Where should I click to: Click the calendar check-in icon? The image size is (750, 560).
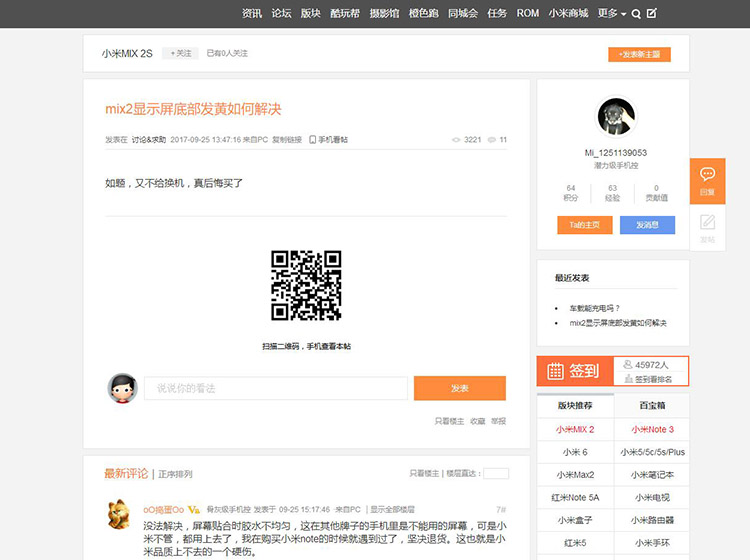coord(555,371)
